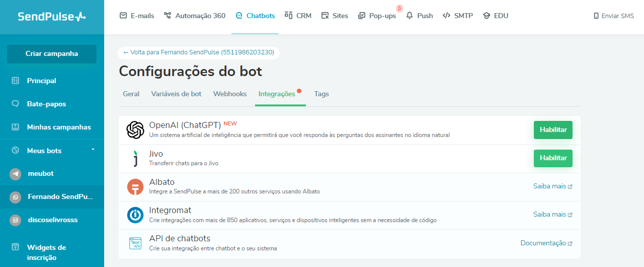This screenshot has width=644, height=267.
Task: Select the Webhooks tab
Action: click(x=230, y=94)
